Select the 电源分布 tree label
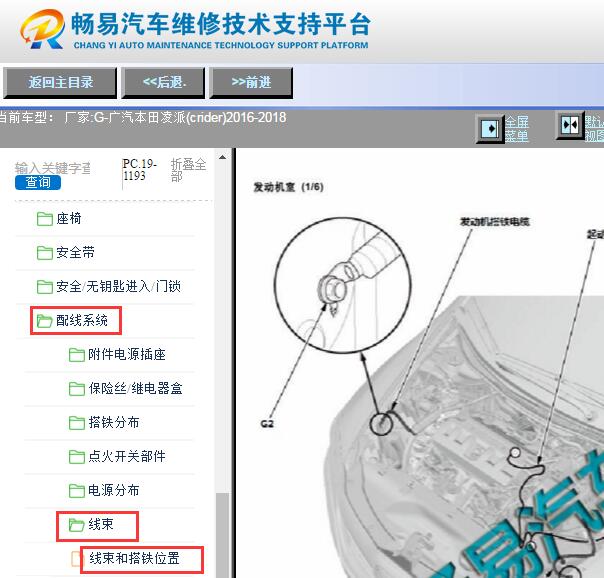The width and height of the screenshot is (604, 578). pos(114,490)
